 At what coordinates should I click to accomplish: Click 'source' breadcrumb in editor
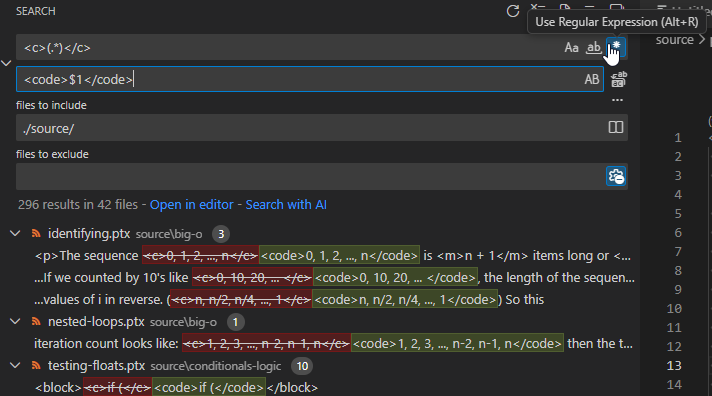point(674,40)
